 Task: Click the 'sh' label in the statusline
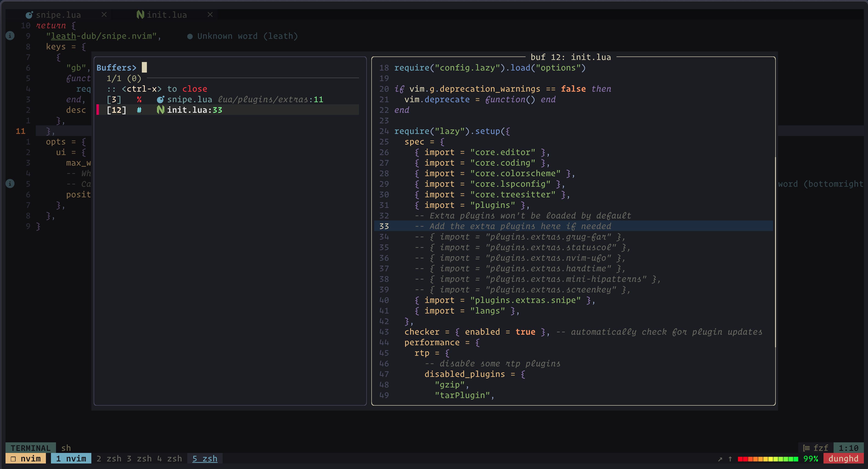pyautogui.click(x=66, y=448)
